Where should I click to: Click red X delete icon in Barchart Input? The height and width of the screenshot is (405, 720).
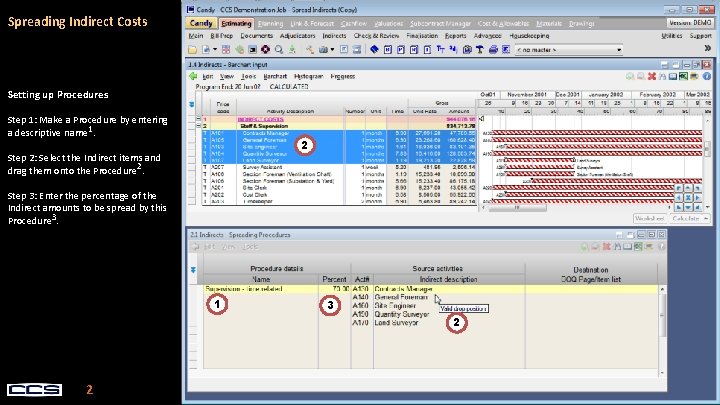[x=652, y=76]
